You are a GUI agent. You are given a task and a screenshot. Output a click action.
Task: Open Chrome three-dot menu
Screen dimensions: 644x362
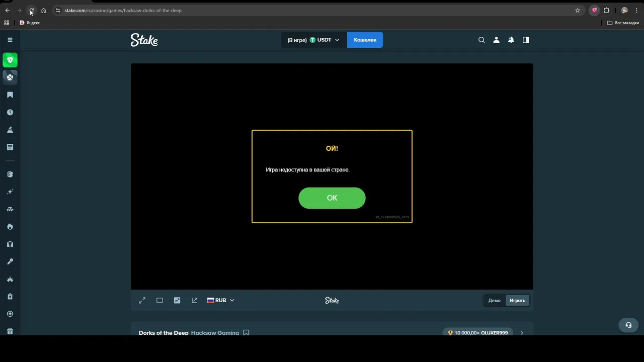click(x=636, y=10)
